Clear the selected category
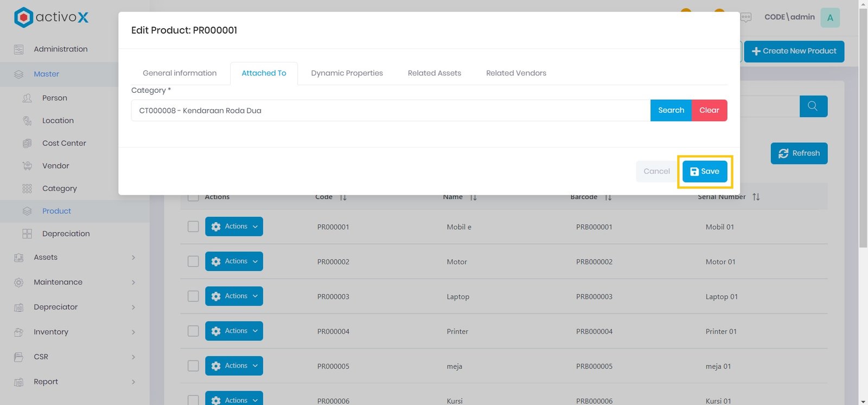 point(709,110)
